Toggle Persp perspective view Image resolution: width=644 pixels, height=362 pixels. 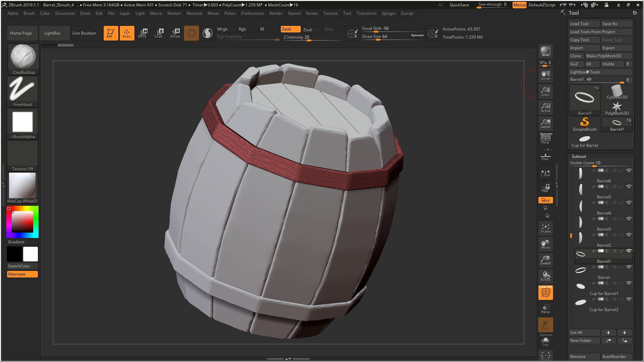point(545,138)
